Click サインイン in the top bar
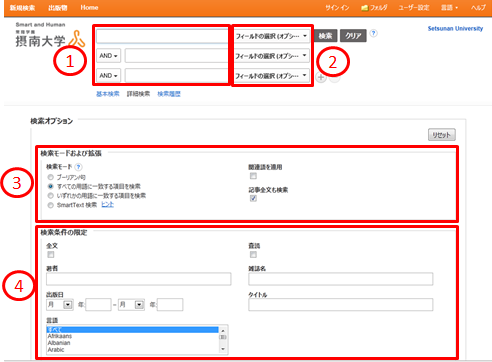This screenshot has width=492, height=362. pyautogui.click(x=337, y=7)
